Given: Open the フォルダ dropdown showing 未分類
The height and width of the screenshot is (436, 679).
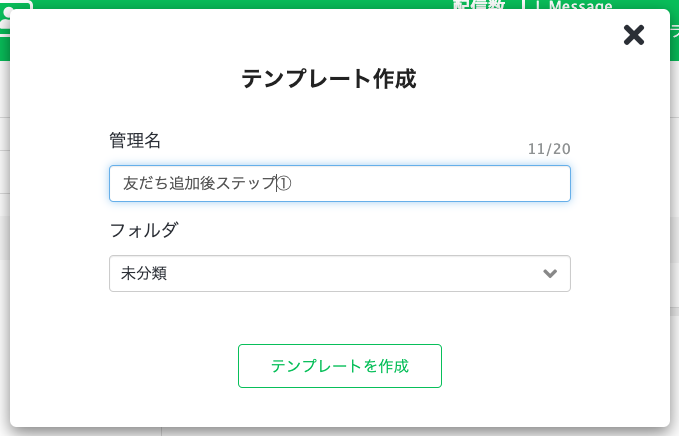Looking at the screenshot, I should tap(339, 273).
